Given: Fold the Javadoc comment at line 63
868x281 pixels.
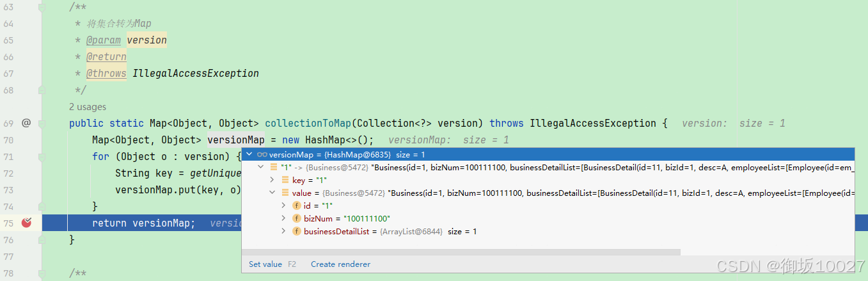Looking at the screenshot, I should point(42,7).
